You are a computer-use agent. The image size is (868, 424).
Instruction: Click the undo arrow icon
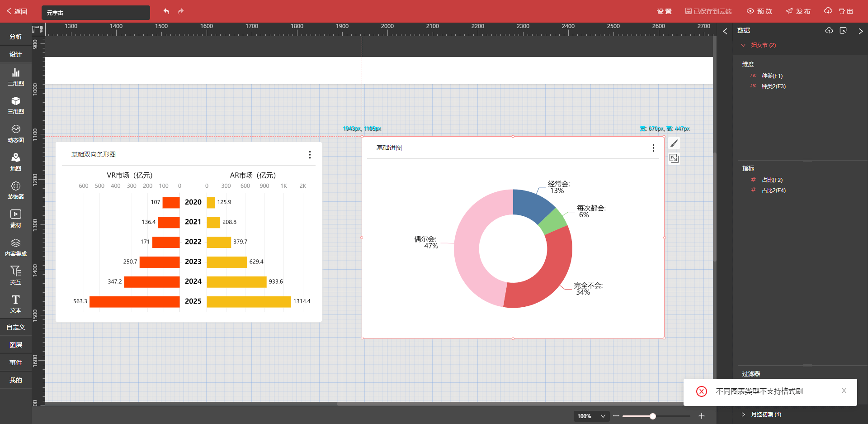166,11
